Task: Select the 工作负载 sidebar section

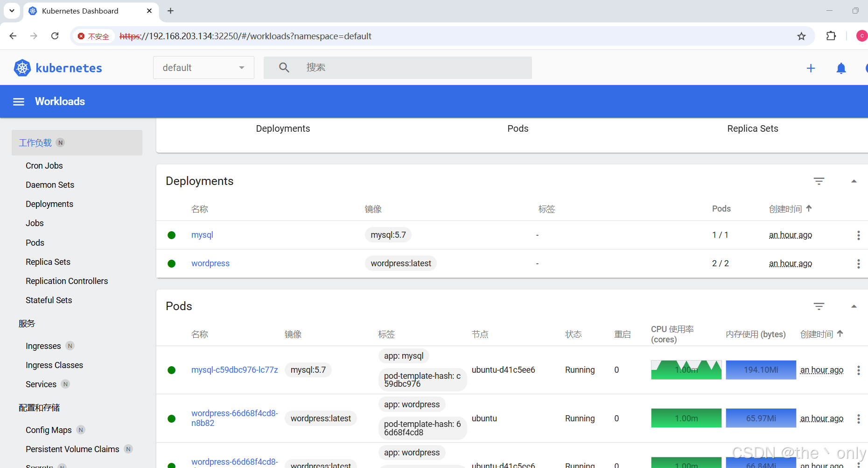Action: pos(77,143)
